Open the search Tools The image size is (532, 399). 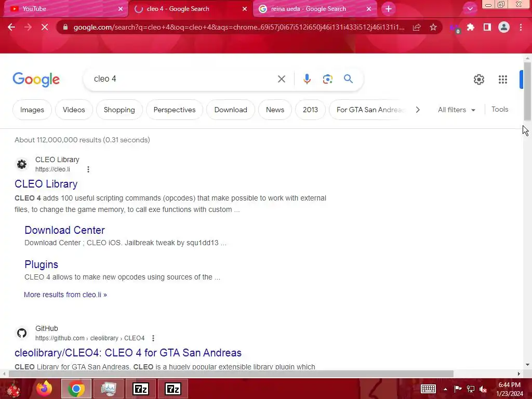(499, 109)
